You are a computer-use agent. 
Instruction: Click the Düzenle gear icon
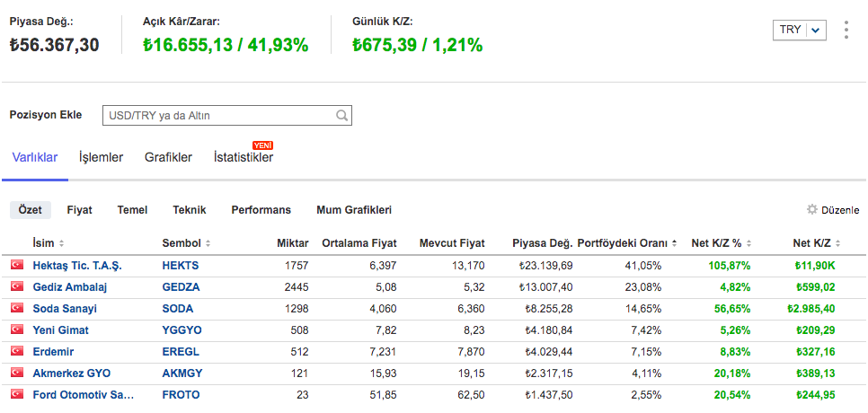[811, 210]
